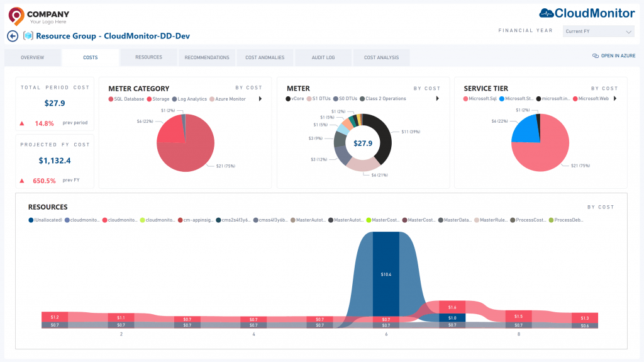Click the $27.9 Total Period Cost value

(x=55, y=103)
